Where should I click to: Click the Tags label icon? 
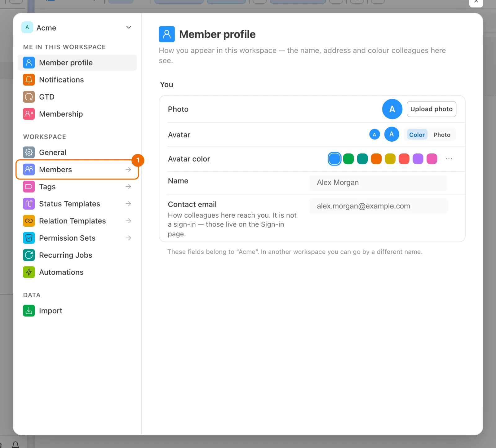[x=29, y=187]
